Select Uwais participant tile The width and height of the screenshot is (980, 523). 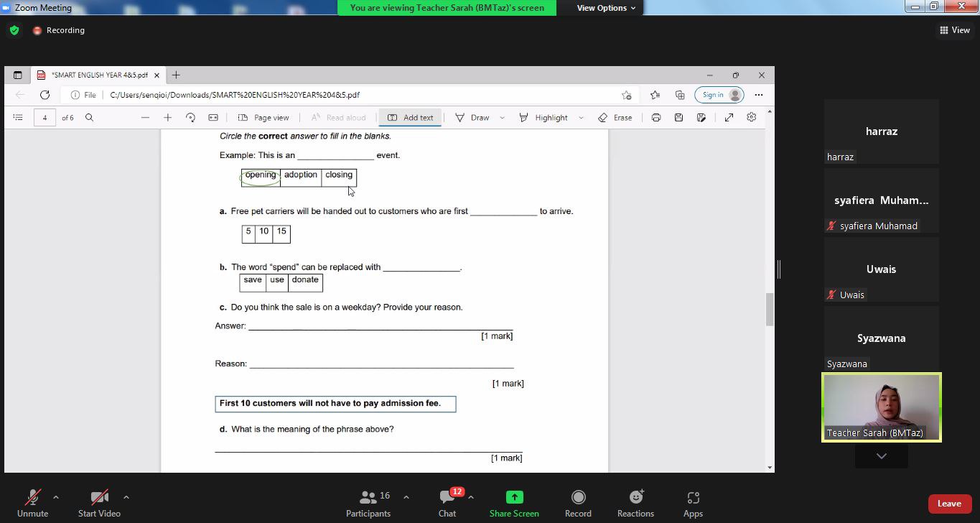pyautogui.click(x=882, y=269)
